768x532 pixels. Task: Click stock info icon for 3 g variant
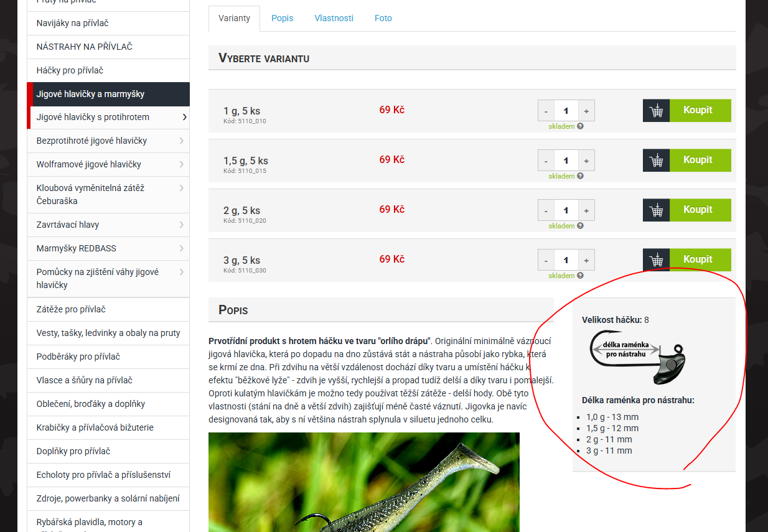point(580,276)
